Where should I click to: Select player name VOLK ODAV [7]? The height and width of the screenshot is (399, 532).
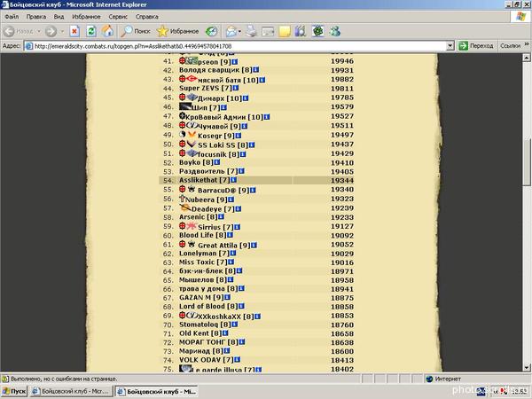[x=207, y=360]
